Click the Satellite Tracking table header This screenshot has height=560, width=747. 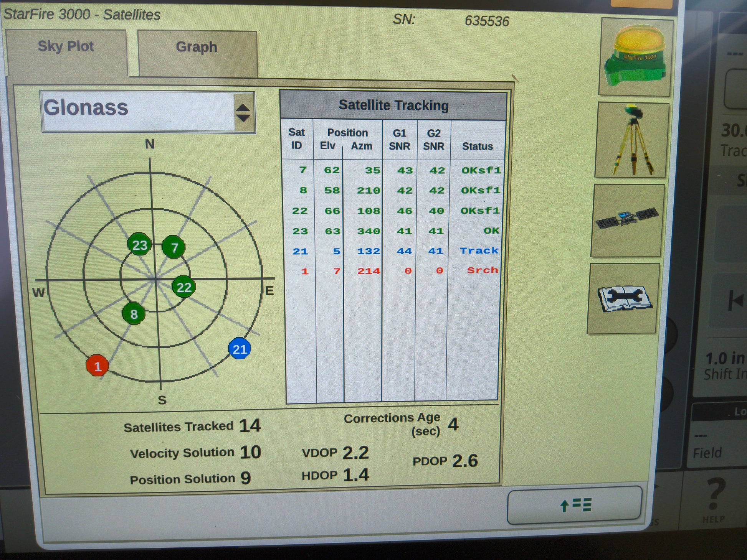pyautogui.click(x=393, y=105)
